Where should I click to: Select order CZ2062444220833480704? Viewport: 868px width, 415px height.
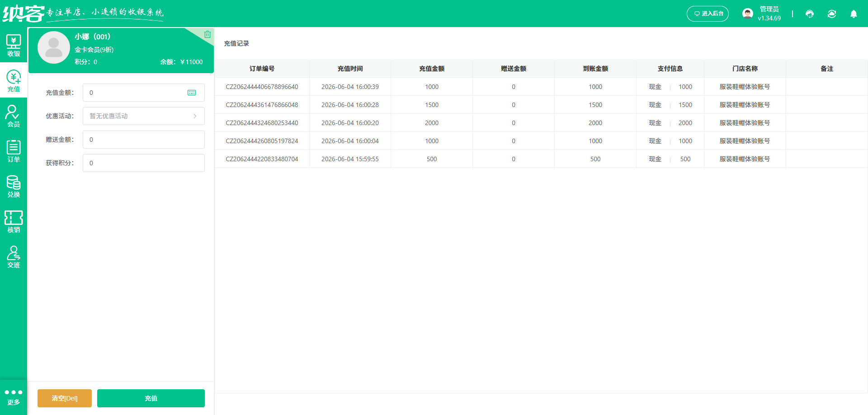(x=262, y=159)
